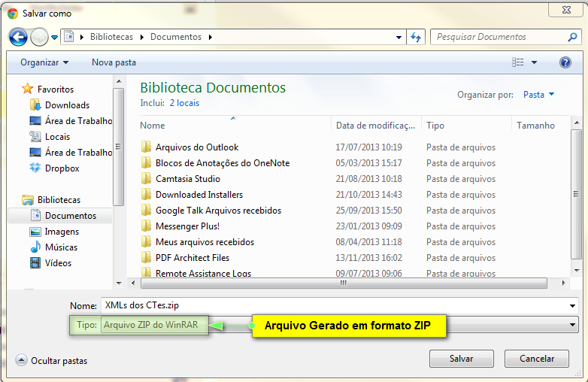Select Blocos de Anotações do OneNote folder icon
The height and width of the screenshot is (382, 588).
[146, 162]
